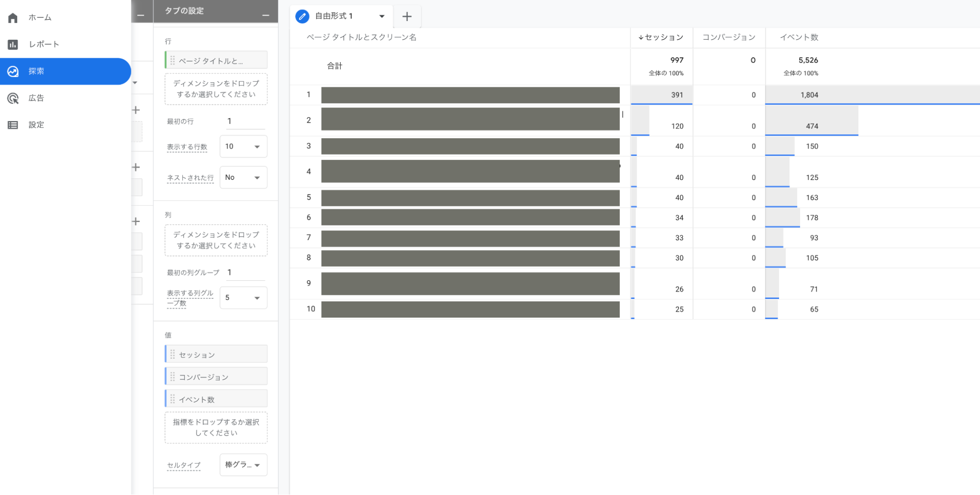Viewport: 980px width, 495px height.
Task: Click the total sessions value 997
Action: tap(677, 60)
